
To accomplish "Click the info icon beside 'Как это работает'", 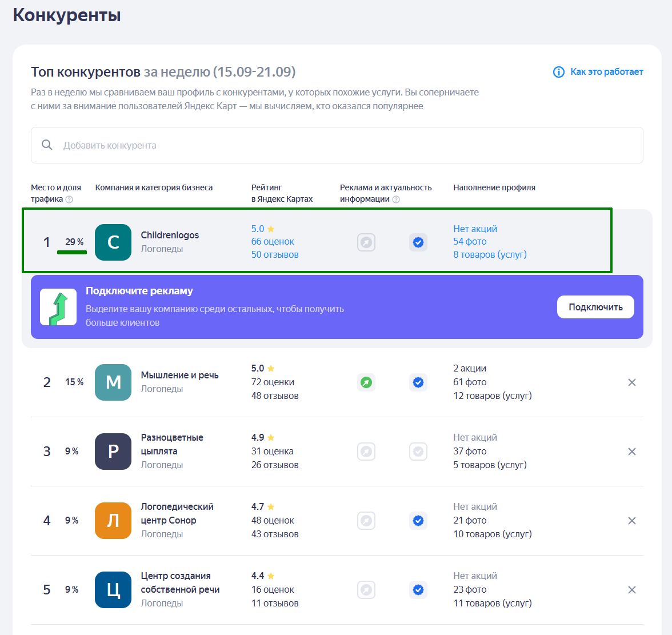I will pos(558,72).
